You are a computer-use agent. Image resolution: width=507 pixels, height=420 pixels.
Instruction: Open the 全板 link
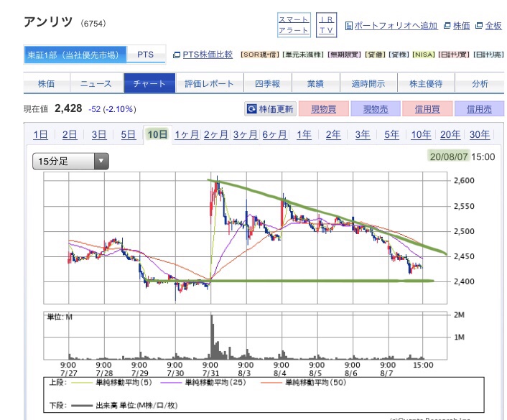tap(493, 26)
